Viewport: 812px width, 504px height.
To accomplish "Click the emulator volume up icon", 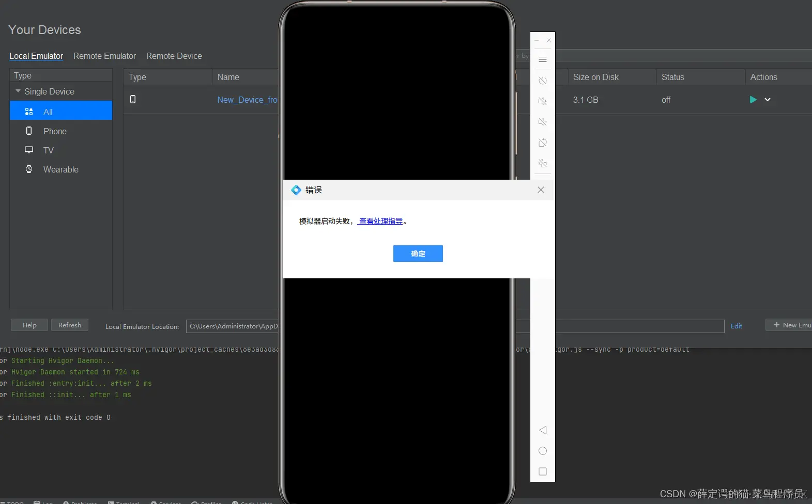I will point(543,101).
